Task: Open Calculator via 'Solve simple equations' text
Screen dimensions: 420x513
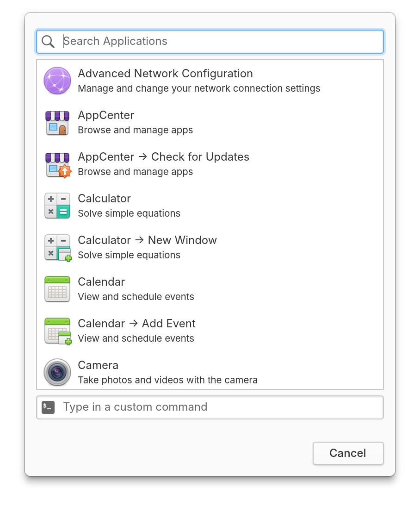Action: [129, 213]
